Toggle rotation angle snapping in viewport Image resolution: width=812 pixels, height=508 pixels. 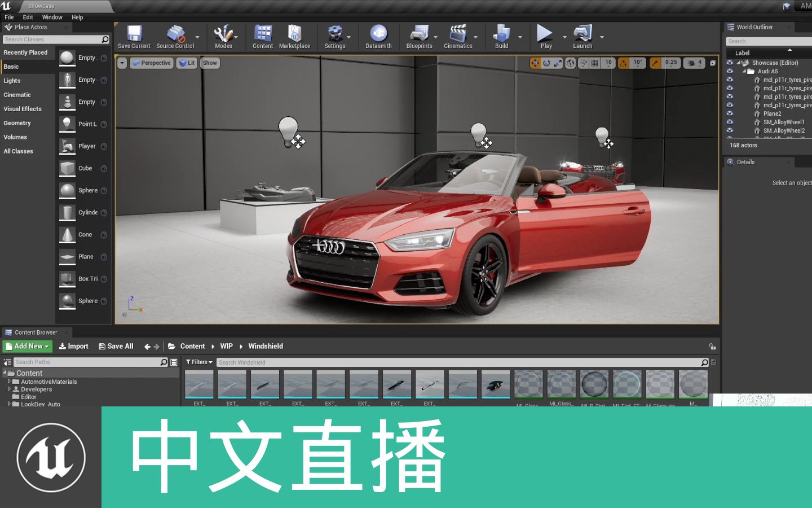(x=623, y=63)
